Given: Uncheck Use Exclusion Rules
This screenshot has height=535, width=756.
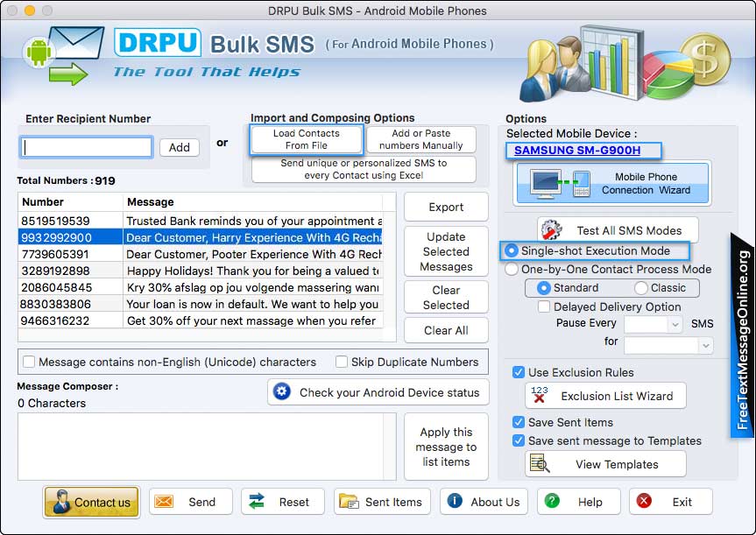Looking at the screenshot, I should click(x=519, y=372).
